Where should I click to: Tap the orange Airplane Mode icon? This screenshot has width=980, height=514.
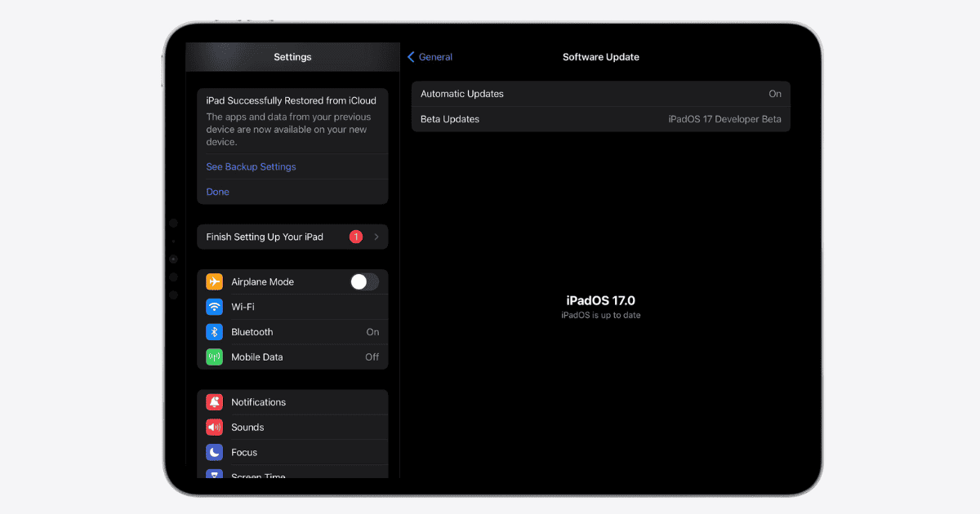(214, 282)
